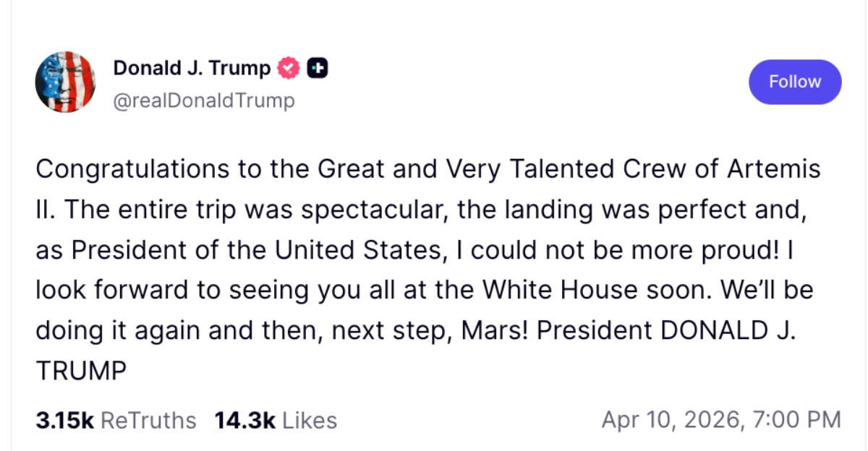Follow the Donald J. Trump account

point(794,82)
